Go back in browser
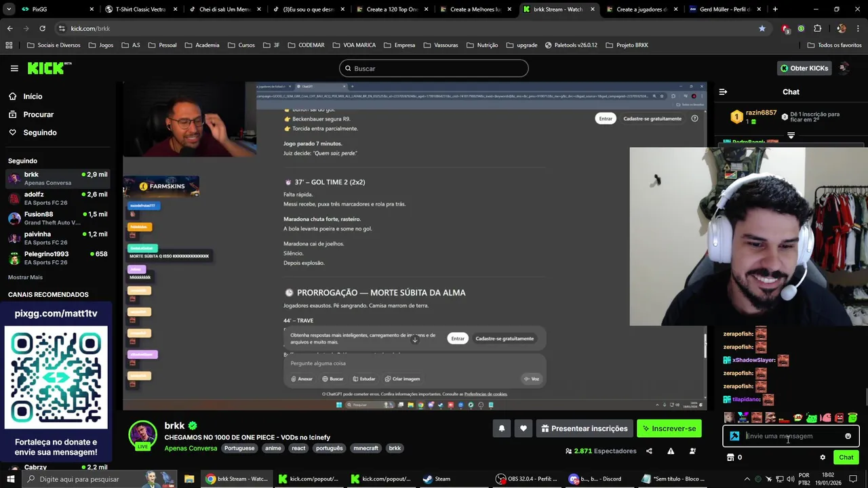The width and height of the screenshot is (868, 488). [9, 28]
